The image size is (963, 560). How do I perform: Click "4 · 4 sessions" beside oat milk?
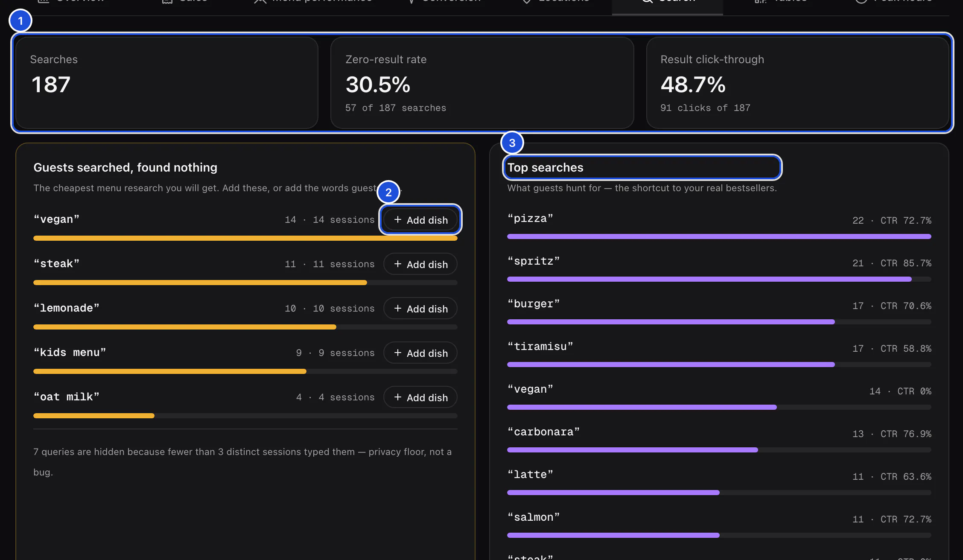(x=335, y=397)
